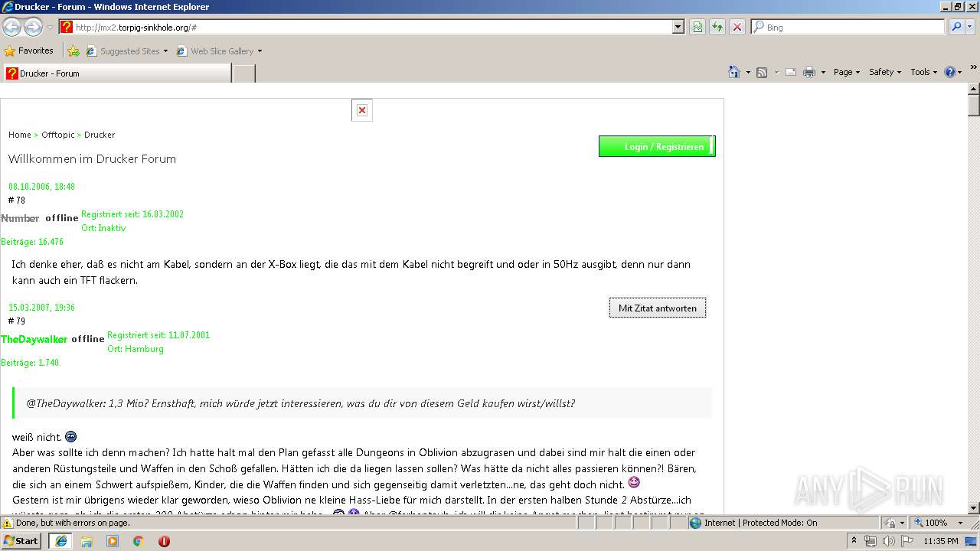Stop loading with the red X icon

[x=737, y=27]
